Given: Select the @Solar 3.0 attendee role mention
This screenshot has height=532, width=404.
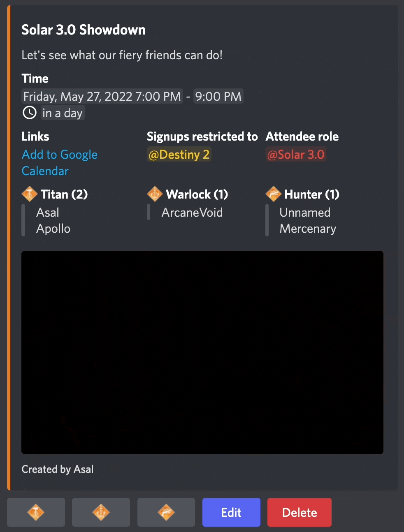Looking at the screenshot, I should [x=296, y=154].
